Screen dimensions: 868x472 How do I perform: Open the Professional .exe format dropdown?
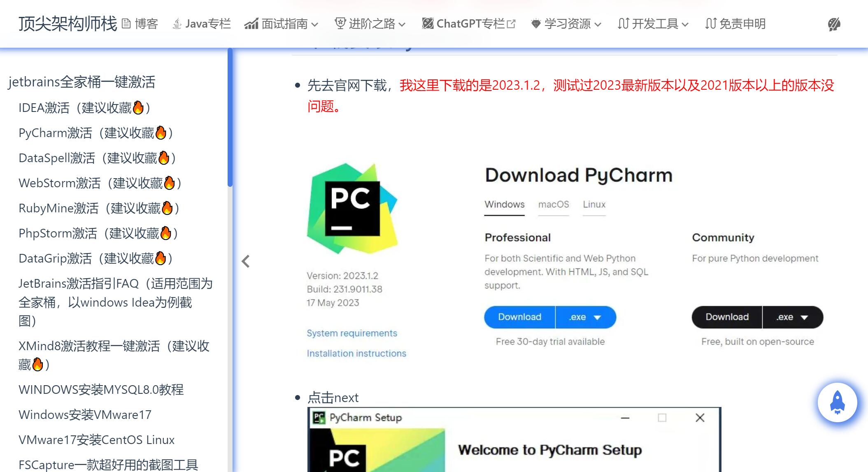[x=586, y=317]
